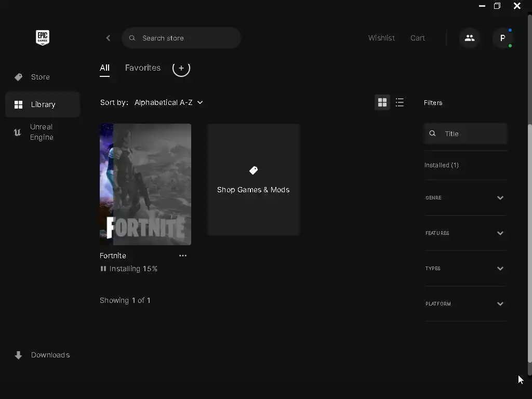The height and width of the screenshot is (399, 532).
Task: Click the Filters heading
Action: (433, 103)
